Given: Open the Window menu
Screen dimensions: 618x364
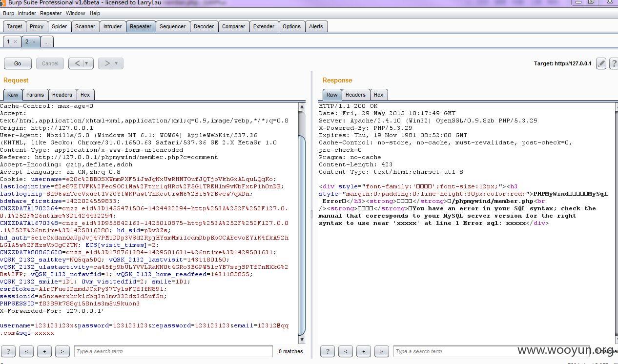Looking at the screenshot, I should click(75, 13).
